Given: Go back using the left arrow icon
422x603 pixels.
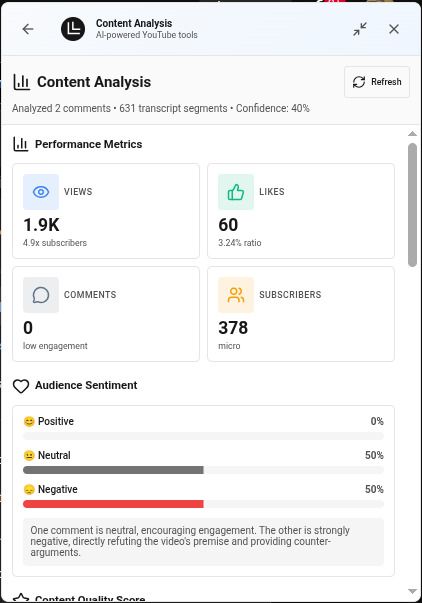Looking at the screenshot, I should (28, 29).
